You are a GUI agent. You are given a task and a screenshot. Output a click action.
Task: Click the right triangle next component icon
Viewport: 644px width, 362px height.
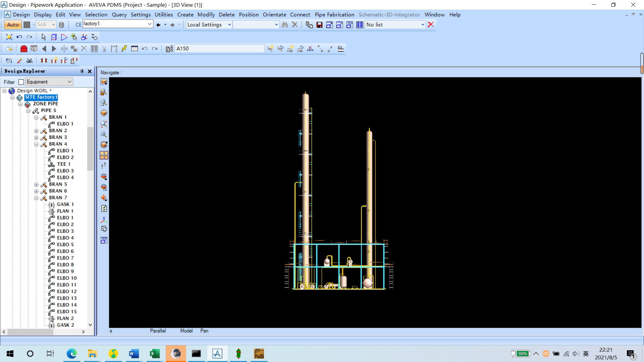point(54,49)
